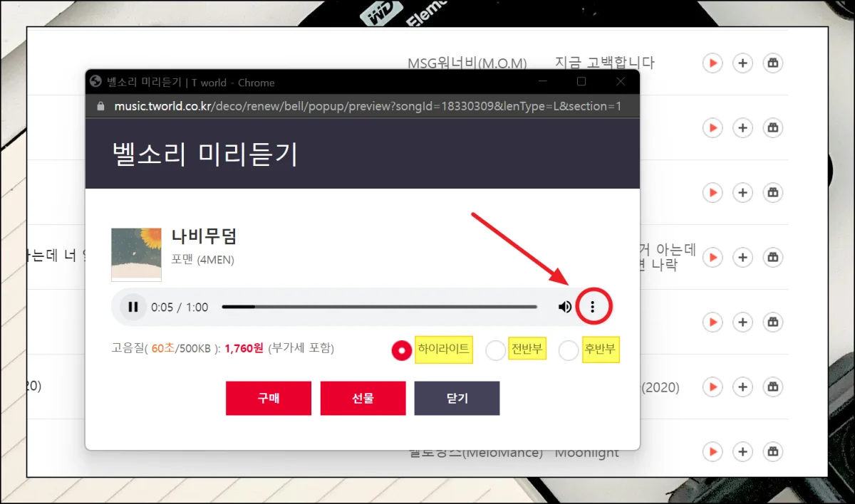Click the artist name 포맨 (4MEN)
This screenshot has height=504, width=855.
pos(203,260)
